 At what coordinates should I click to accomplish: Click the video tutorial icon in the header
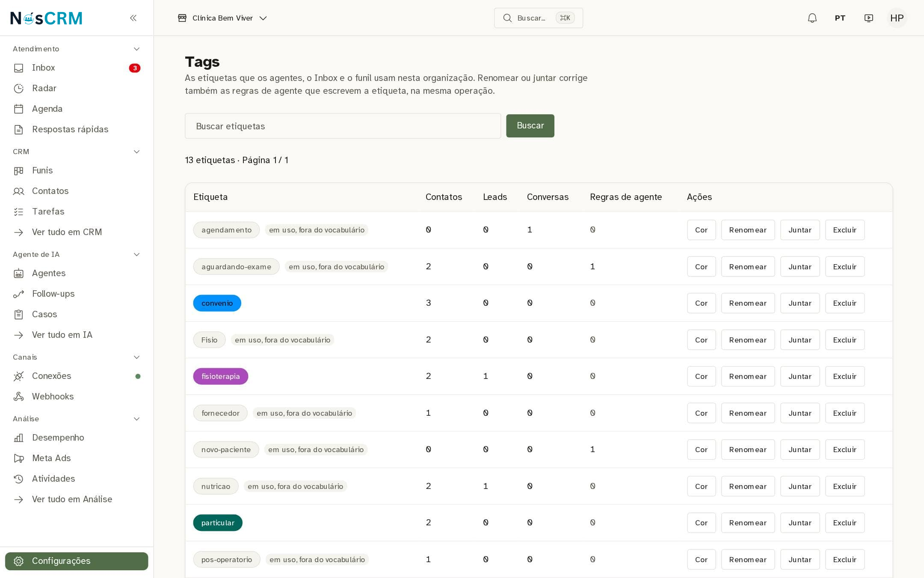click(x=868, y=18)
